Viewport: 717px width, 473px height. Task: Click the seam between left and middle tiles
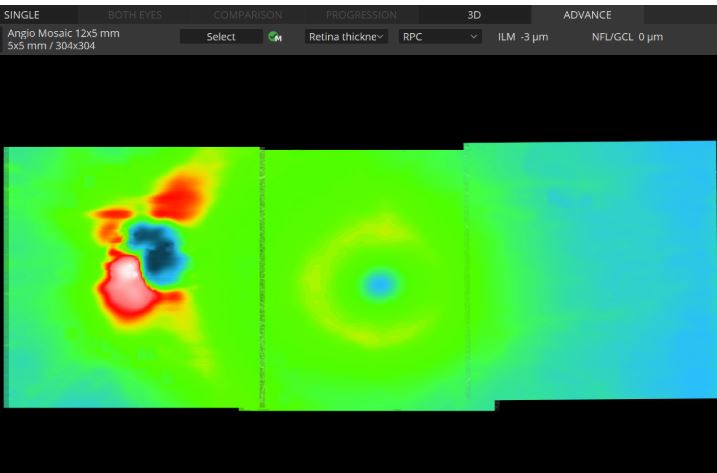coord(262,280)
